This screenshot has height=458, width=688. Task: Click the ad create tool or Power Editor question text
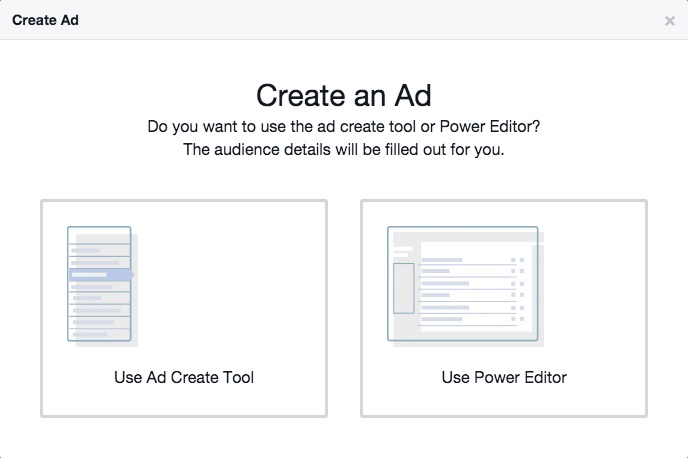(344, 126)
